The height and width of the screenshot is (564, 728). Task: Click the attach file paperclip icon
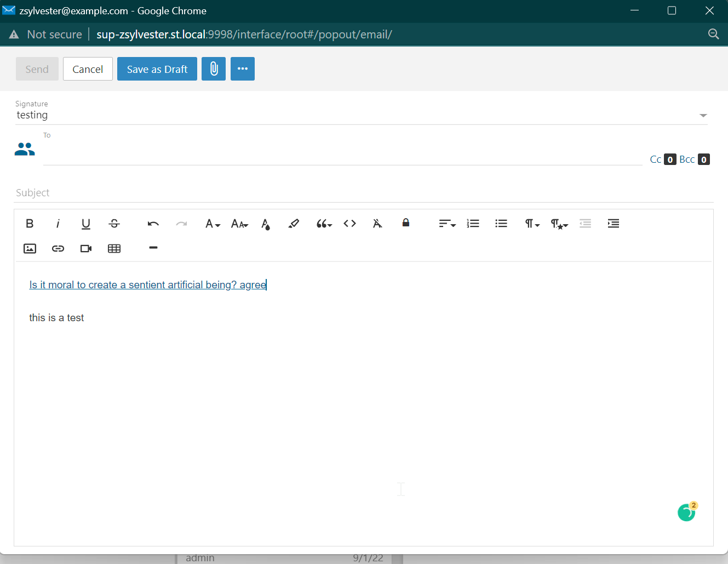click(x=214, y=69)
